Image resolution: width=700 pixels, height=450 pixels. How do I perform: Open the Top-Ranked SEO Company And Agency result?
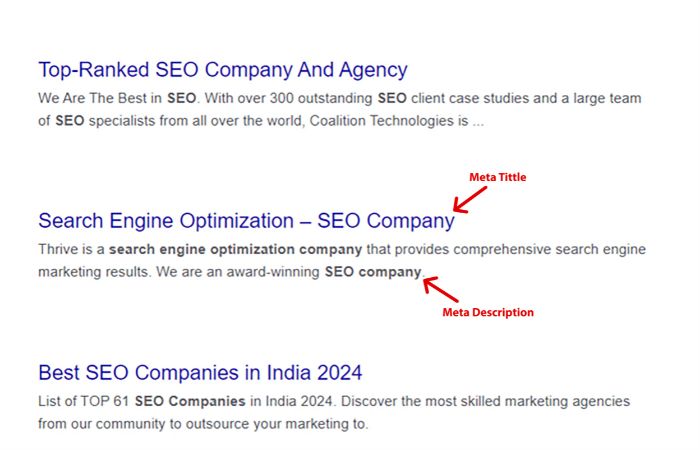(222, 70)
